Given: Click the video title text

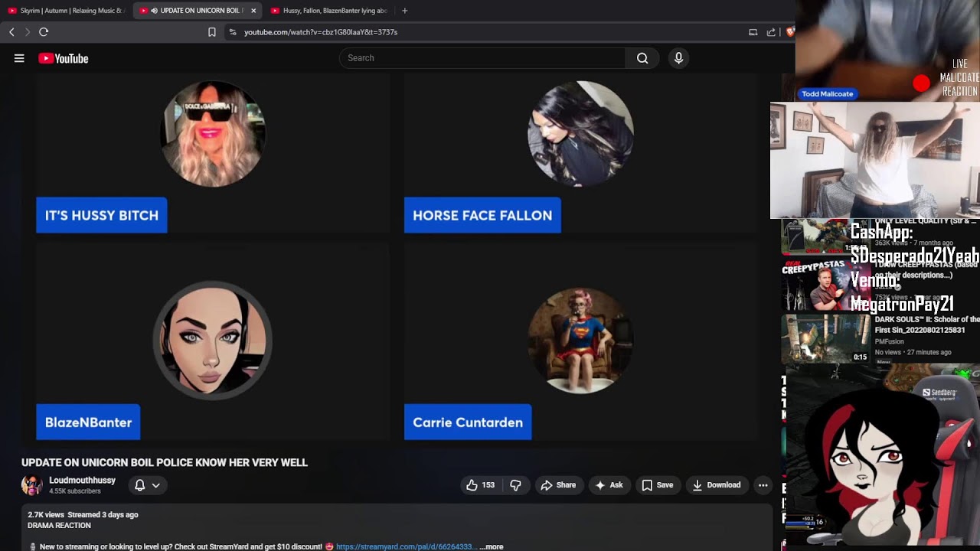Looking at the screenshot, I should (x=165, y=462).
